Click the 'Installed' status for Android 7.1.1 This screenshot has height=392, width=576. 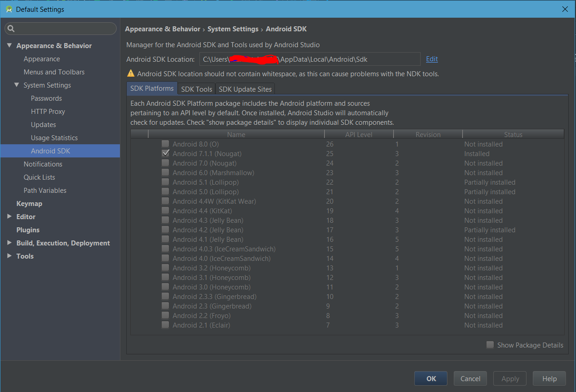(x=477, y=153)
